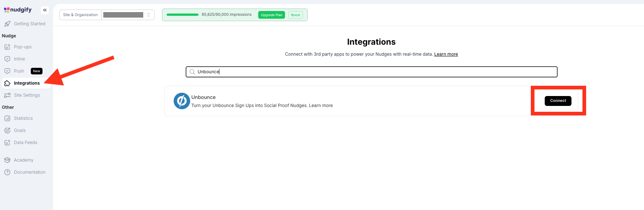The image size is (644, 210).
Task: Select Integrations in the sidebar
Action: click(27, 83)
